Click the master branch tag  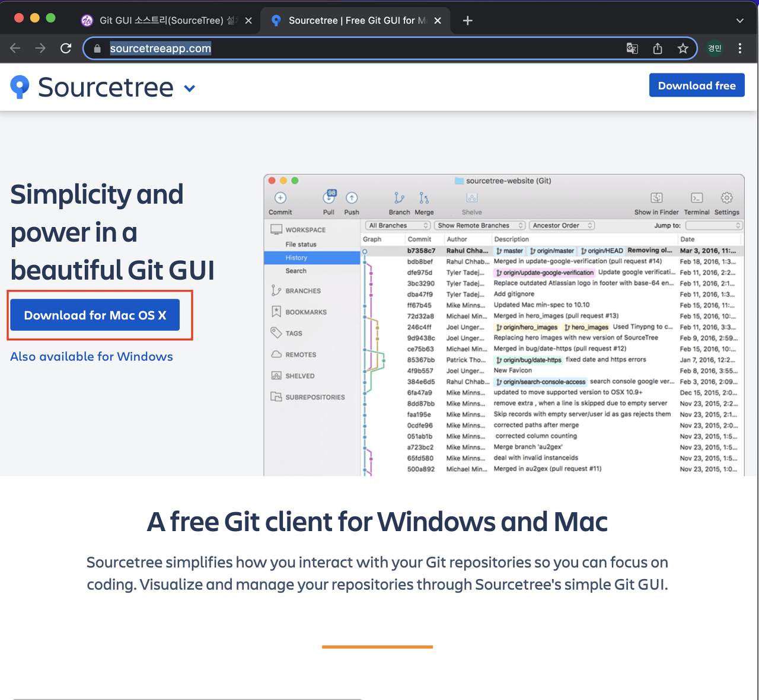[x=510, y=251]
